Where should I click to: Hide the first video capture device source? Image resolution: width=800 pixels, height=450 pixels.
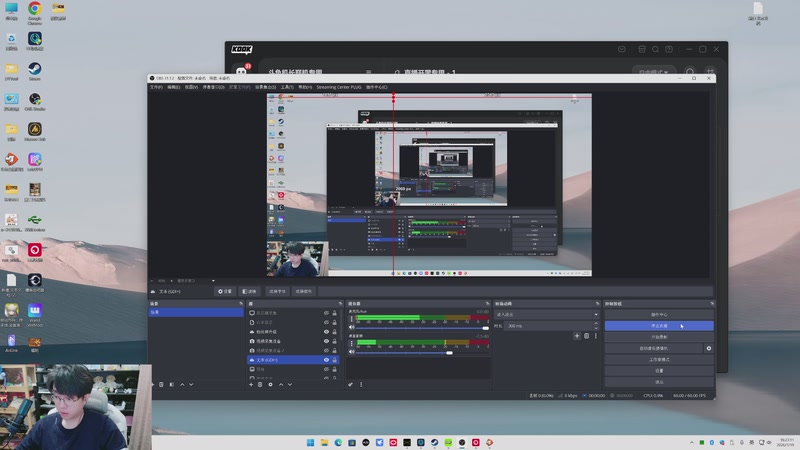(x=327, y=341)
